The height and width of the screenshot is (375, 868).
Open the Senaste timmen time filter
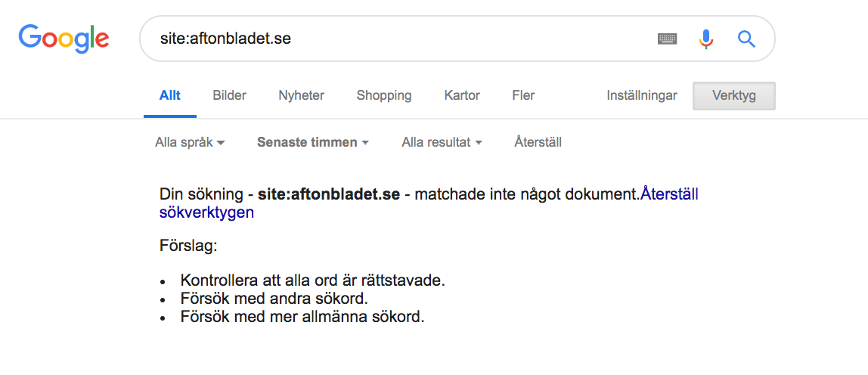point(313,142)
